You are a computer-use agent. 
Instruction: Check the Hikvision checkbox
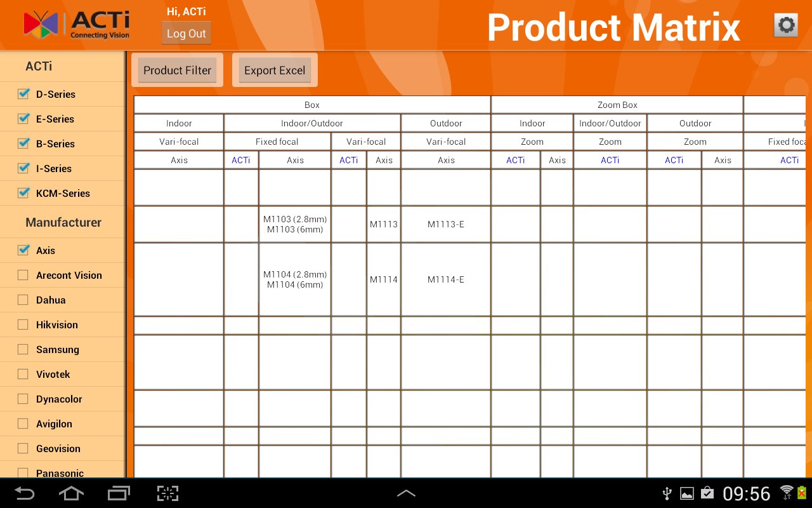(x=23, y=324)
